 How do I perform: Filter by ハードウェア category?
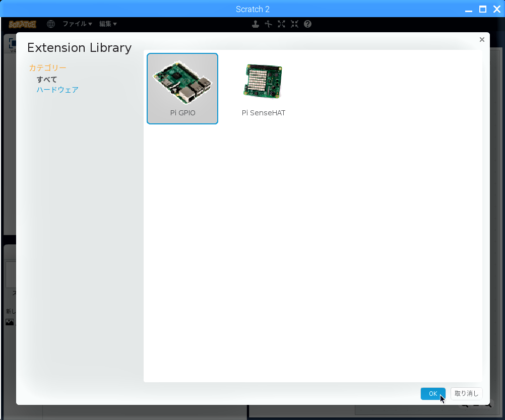tap(57, 90)
